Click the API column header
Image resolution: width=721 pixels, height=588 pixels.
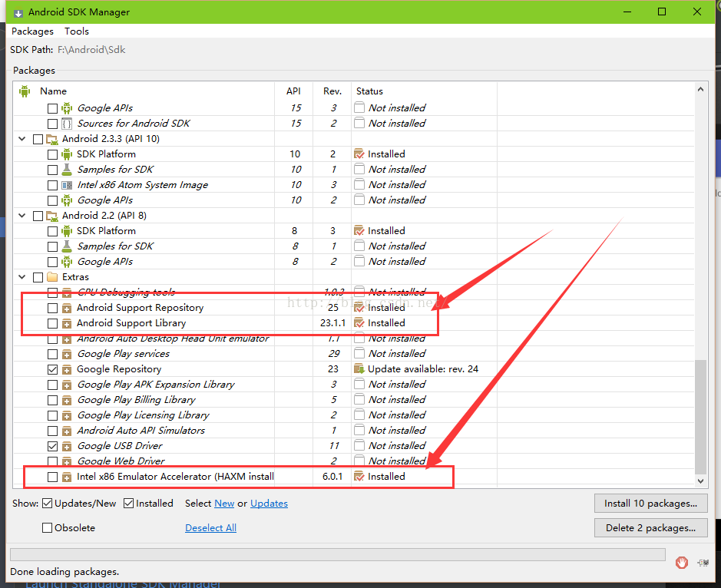pos(293,91)
